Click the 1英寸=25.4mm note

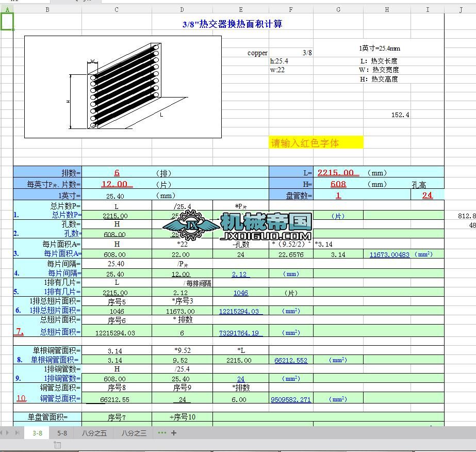[380, 48]
